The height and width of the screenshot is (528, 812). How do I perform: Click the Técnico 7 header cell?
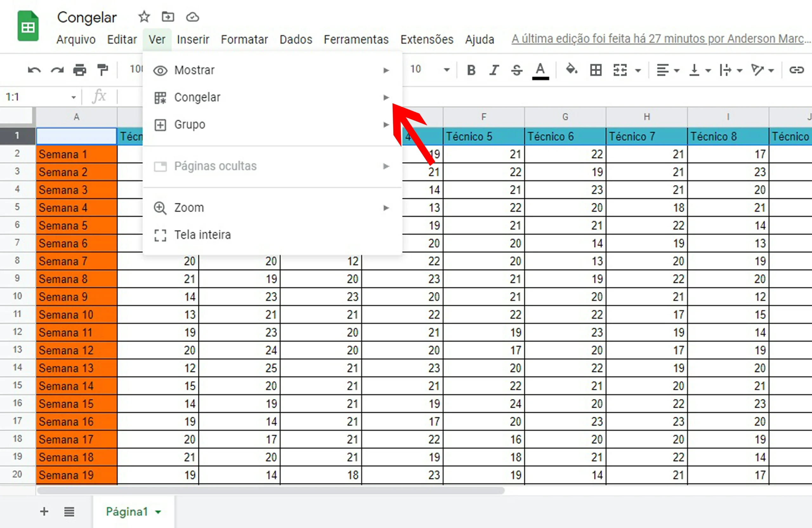pyautogui.click(x=646, y=136)
